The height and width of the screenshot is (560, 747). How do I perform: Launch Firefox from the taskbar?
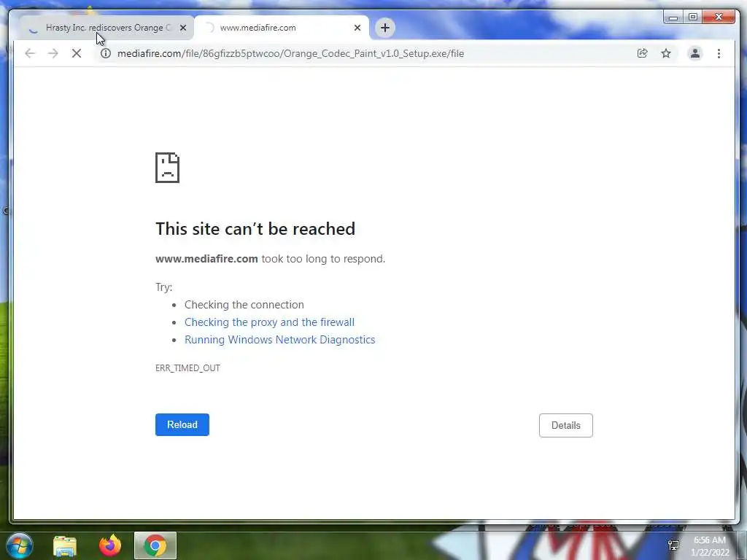[110, 545]
